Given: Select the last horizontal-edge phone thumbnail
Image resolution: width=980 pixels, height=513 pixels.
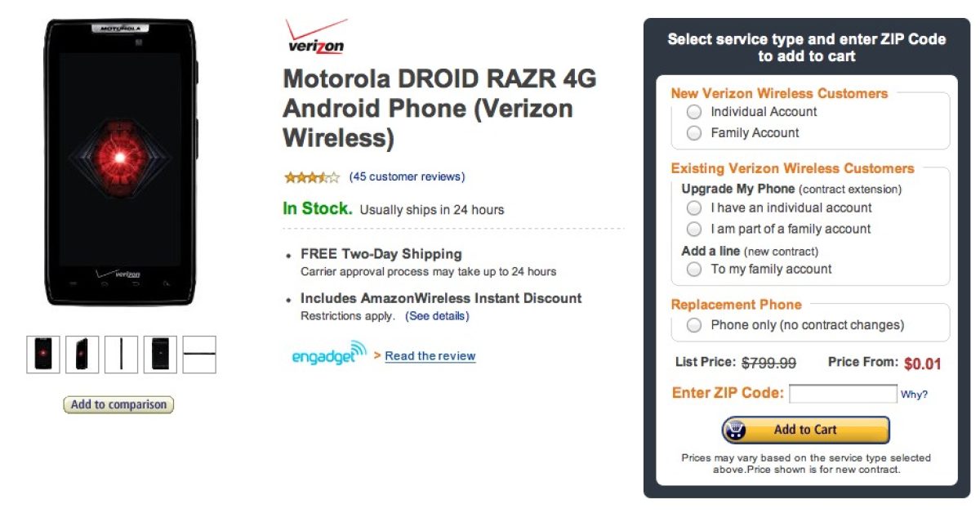Looking at the screenshot, I should (199, 354).
